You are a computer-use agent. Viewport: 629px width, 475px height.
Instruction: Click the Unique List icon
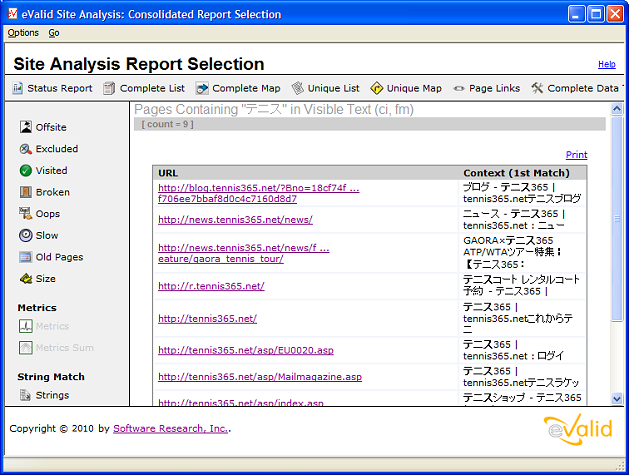point(298,88)
